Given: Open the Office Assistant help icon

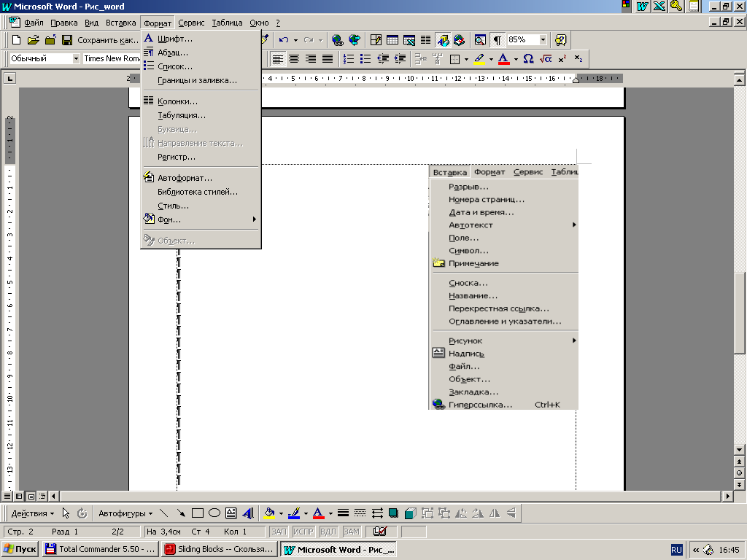Looking at the screenshot, I should click(561, 40).
